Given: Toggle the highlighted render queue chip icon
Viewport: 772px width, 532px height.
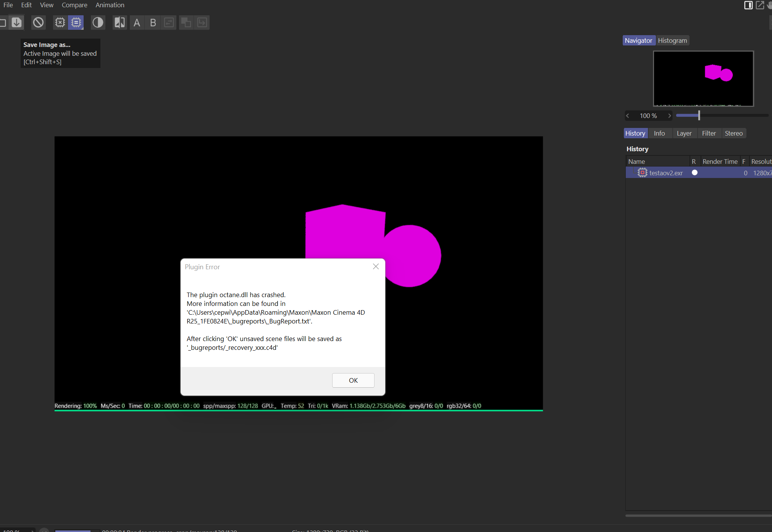Looking at the screenshot, I should (76, 23).
